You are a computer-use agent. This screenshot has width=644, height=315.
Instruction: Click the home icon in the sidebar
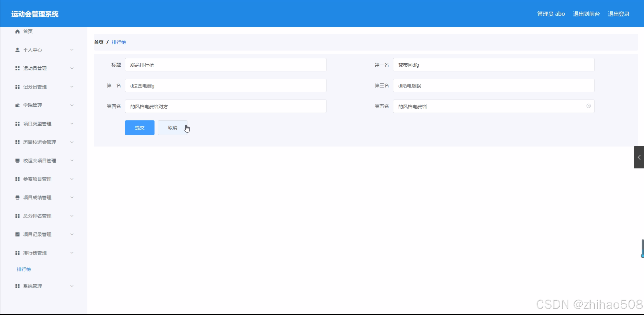coord(17,31)
